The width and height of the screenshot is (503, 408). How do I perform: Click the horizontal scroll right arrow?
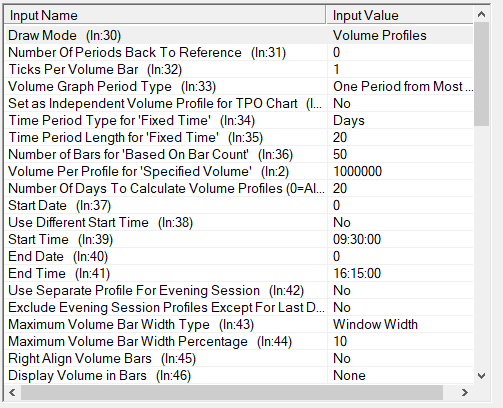tap(465, 392)
